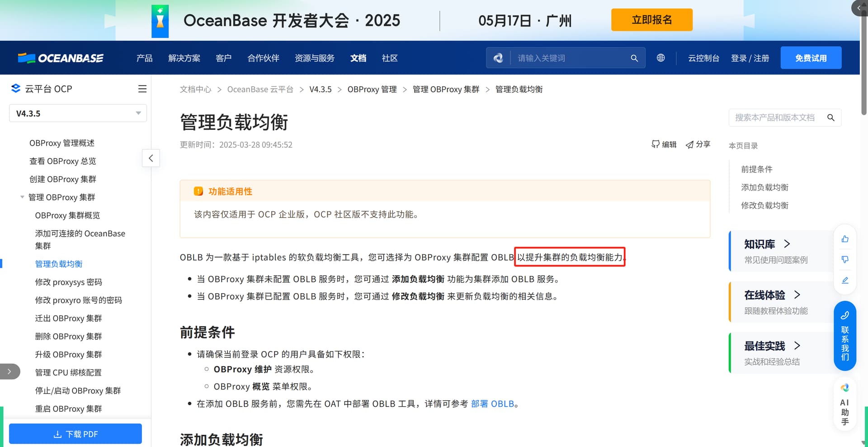The image size is (868, 447).
Task: Select 删除 OBProxy 集群 in sidebar
Action: 68,336
